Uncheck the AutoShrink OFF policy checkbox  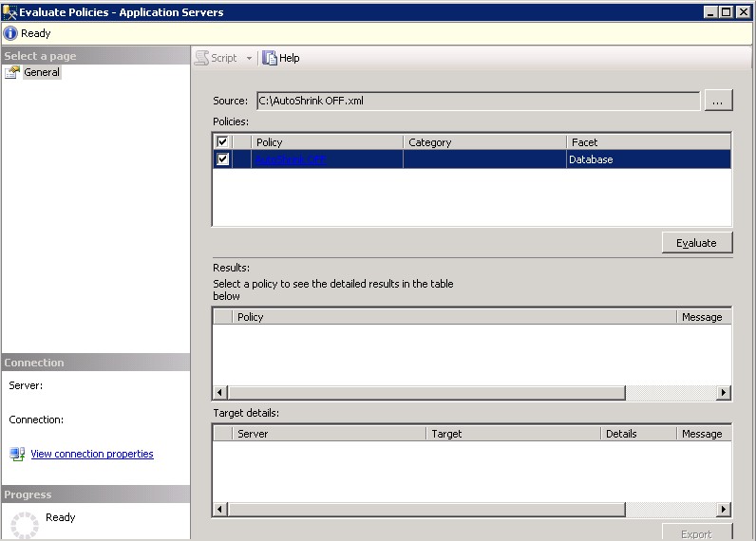[222, 159]
